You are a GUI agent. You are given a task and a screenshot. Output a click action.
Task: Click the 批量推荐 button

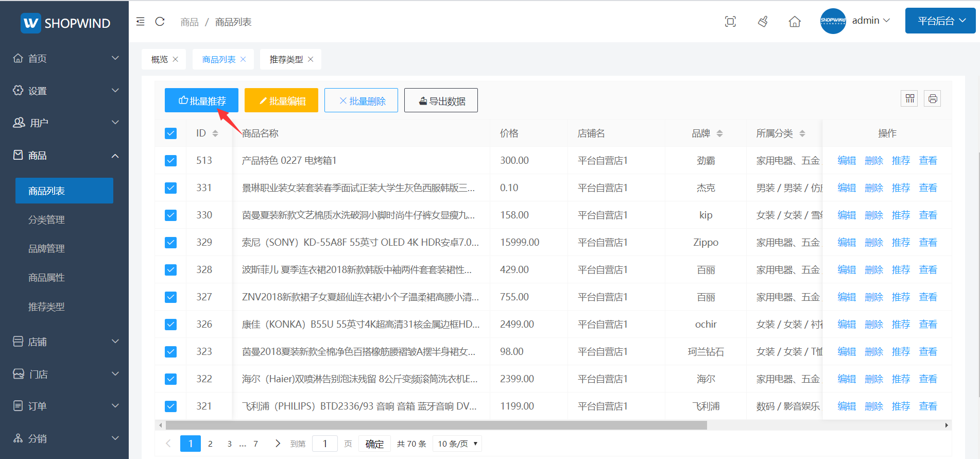coord(201,100)
